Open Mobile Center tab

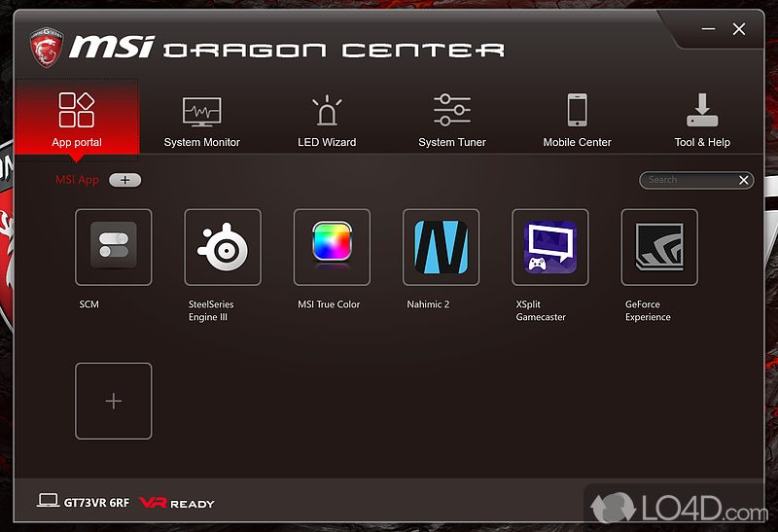[577, 122]
